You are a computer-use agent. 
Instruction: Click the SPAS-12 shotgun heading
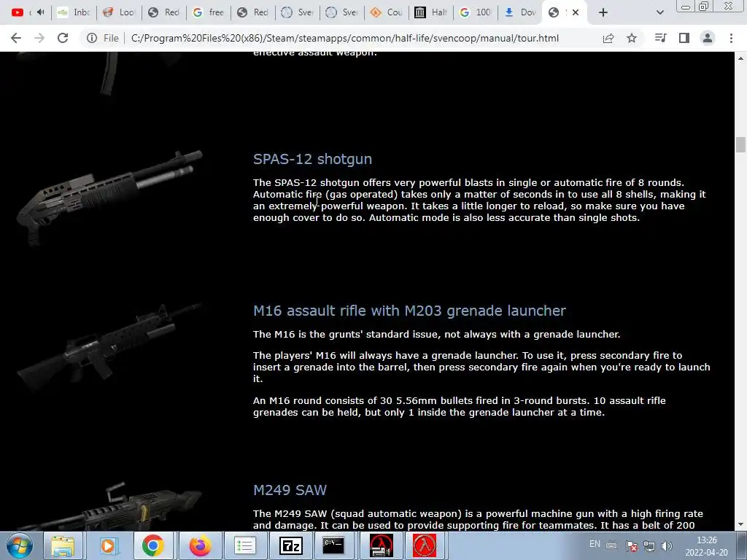click(x=312, y=159)
